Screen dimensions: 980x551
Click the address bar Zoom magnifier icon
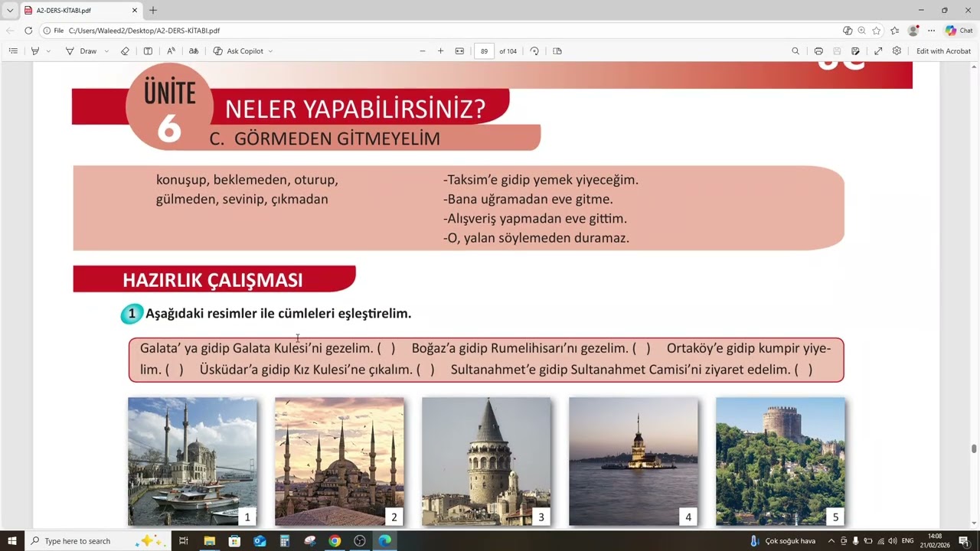click(861, 31)
